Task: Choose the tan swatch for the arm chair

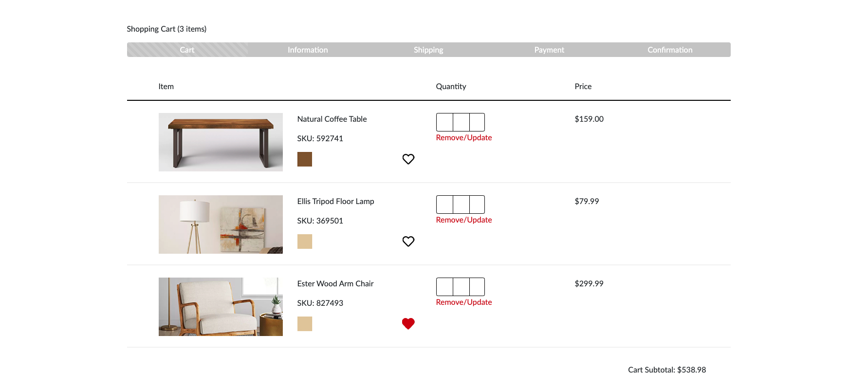Action: click(305, 324)
